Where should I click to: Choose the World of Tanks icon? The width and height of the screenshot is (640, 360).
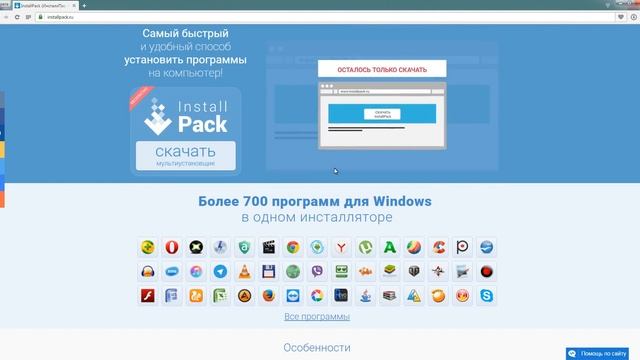click(414, 271)
